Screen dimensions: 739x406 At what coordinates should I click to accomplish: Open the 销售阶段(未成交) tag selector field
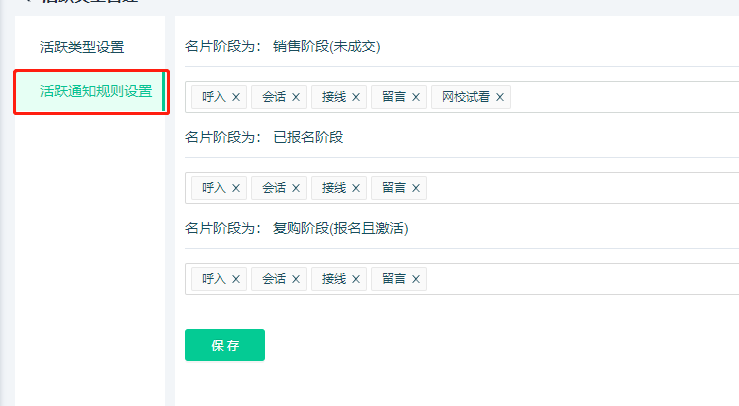click(620, 97)
